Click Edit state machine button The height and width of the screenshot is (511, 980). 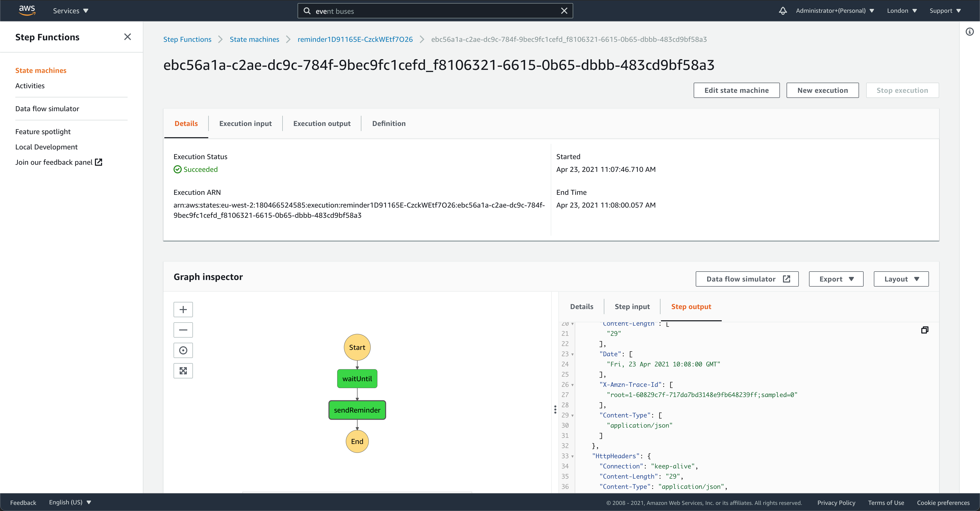[x=736, y=90]
